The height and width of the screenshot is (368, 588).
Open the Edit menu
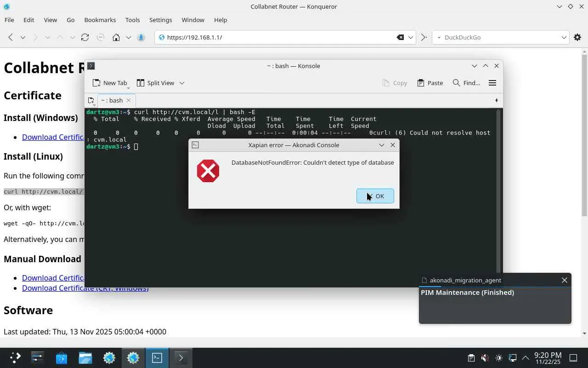click(28, 20)
